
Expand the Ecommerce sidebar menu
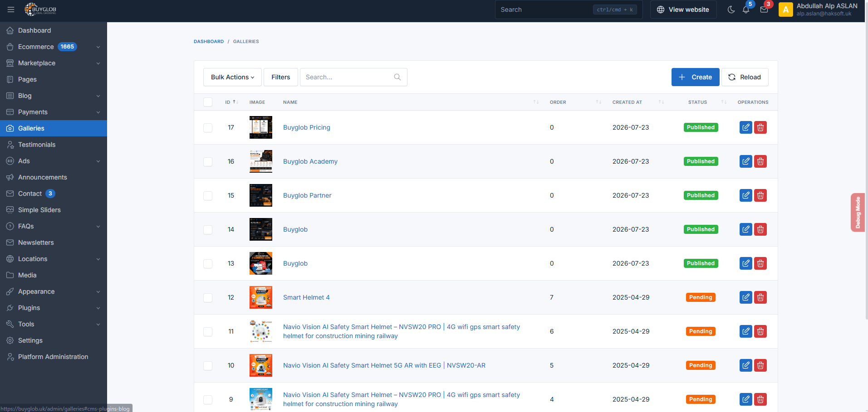tap(54, 47)
